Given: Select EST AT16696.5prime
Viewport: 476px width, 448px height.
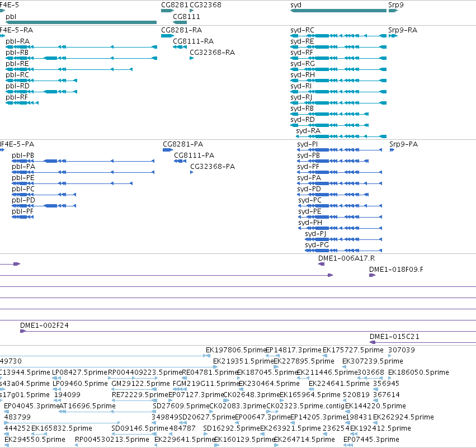Looking at the screenshot, I should pyautogui.click(x=108, y=412).
